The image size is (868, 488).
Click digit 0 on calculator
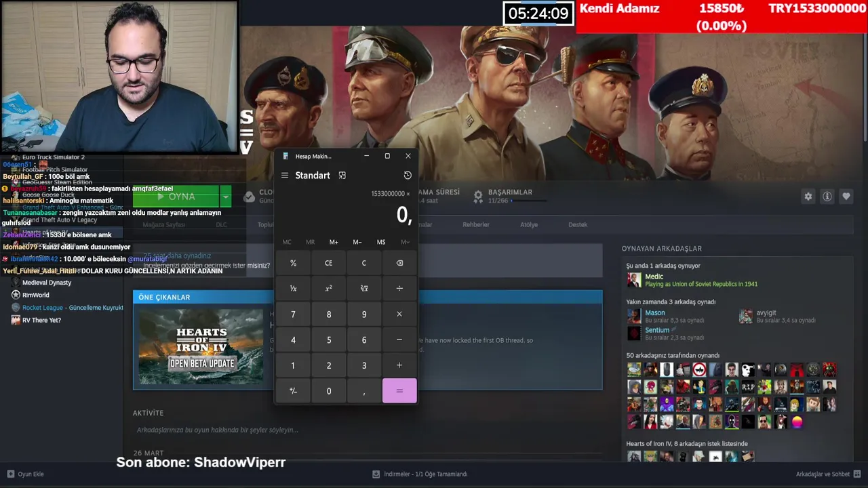pos(328,391)
